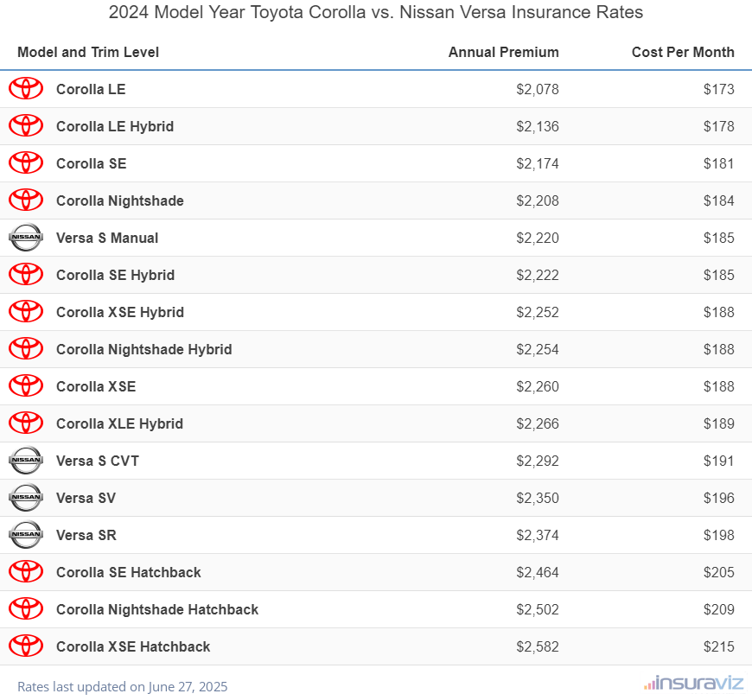
Task: Click the $2,464 annual premium value
Action: click(x=538, y=572)
